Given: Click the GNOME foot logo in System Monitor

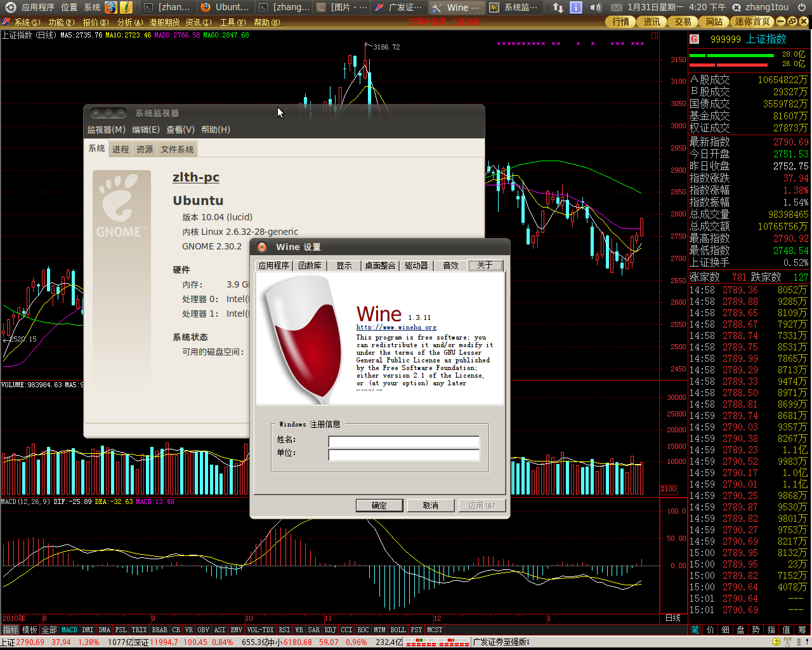Looking at the screenshot, I should [x=122, y=206].
